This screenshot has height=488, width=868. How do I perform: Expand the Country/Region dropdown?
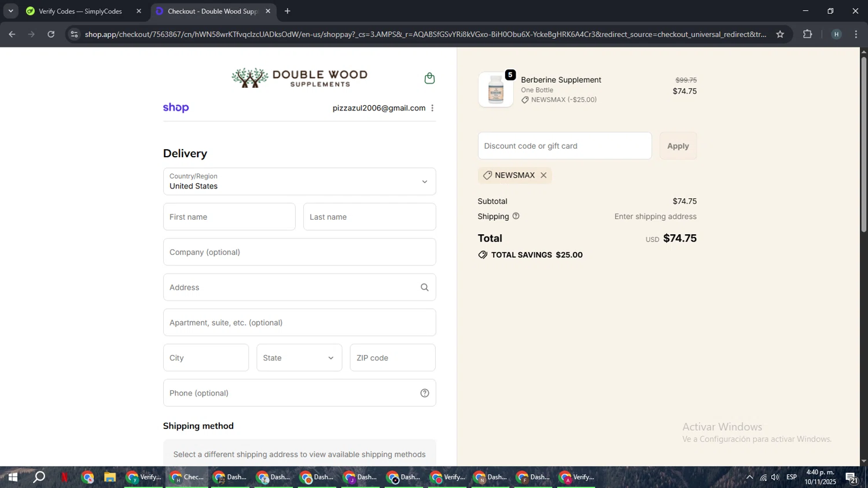pos(299,182)
